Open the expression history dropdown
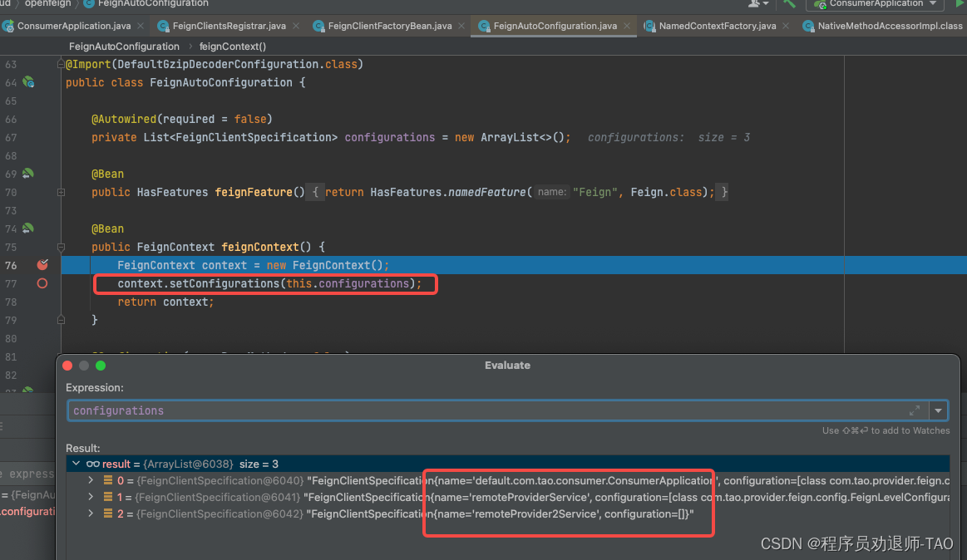This screenshot has width=967, height=560. tap(938, 410)
